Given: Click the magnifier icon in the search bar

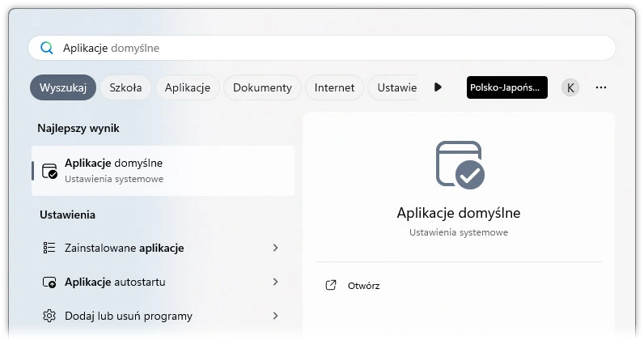Looking at the screenshot, I should (x=47, y=48).
